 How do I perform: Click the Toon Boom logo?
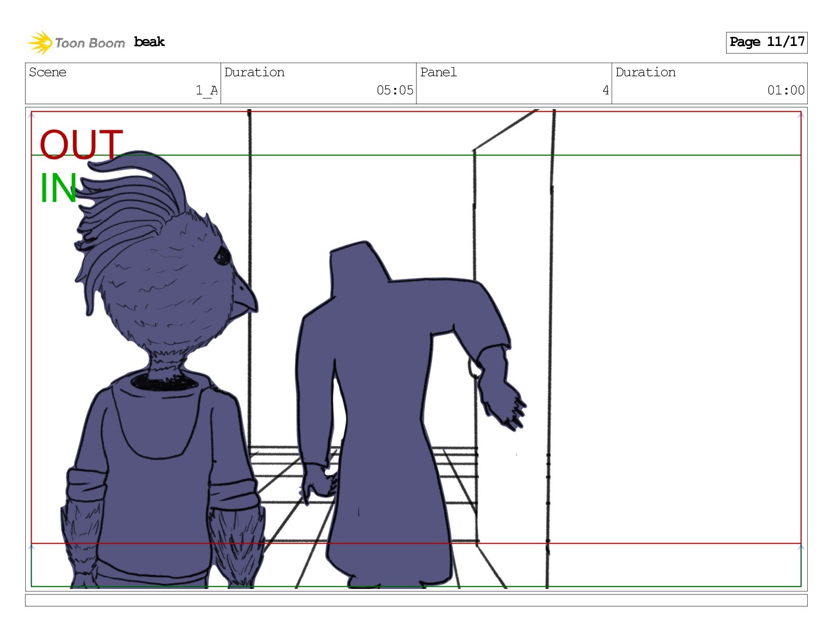point(76,42)
